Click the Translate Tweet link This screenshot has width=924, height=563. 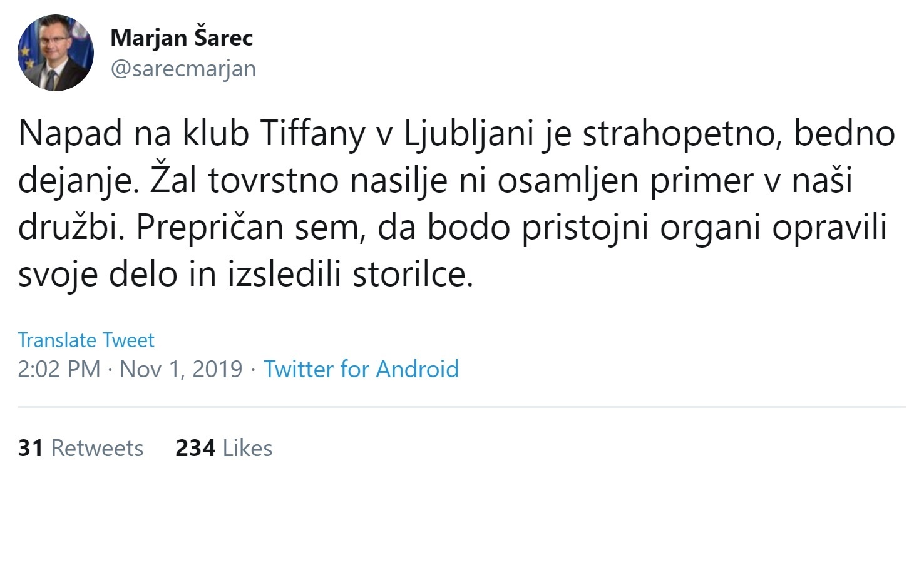point(86,340)
